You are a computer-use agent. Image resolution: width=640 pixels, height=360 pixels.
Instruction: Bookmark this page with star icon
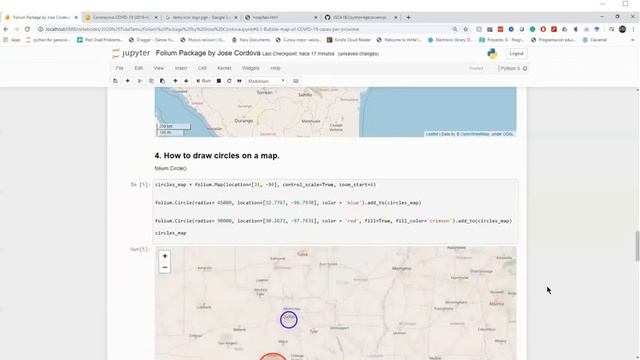click(x=466, y=29)
